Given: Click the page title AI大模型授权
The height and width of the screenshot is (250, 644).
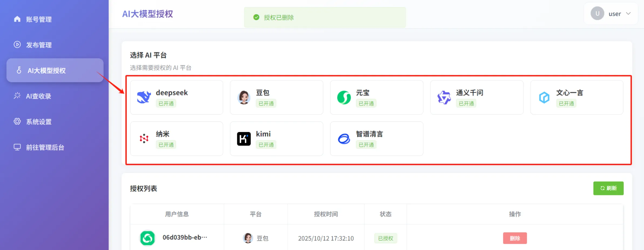Looking at the screenshot, I should (147, 14).
